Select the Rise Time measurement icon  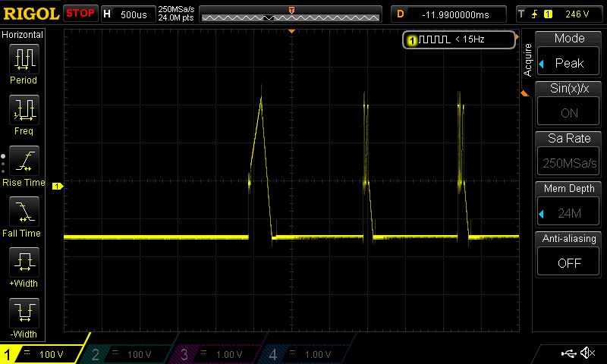point(24,161)
